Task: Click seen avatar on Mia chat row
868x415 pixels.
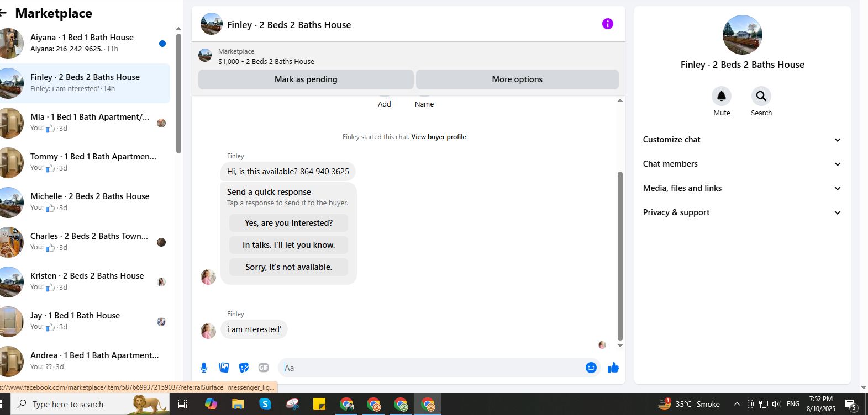Action: 161,123
